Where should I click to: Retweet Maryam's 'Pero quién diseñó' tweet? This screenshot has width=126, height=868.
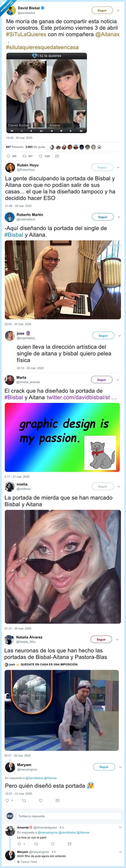coord(24,800)
